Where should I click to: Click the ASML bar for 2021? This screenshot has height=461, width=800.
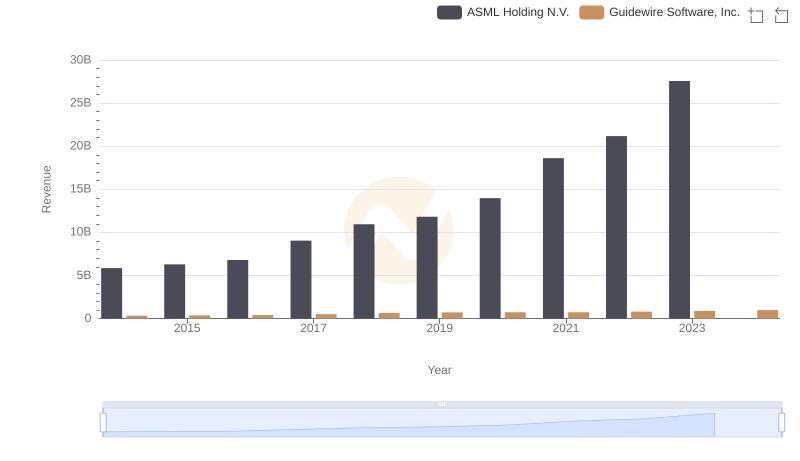(x=553, y=238)
